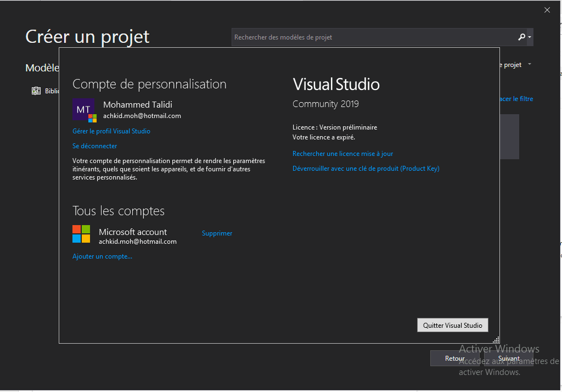Click the Suivant button
562x392 pixels.
click(x=509, y=359)
